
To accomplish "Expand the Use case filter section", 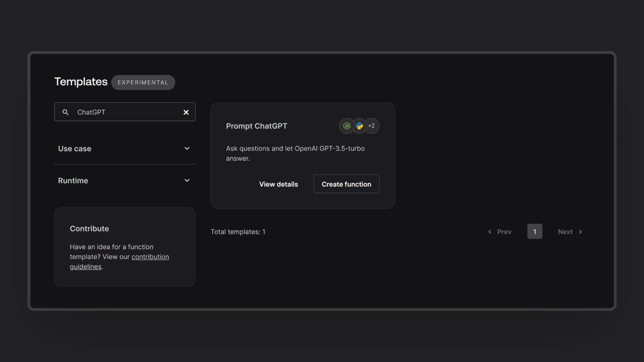I will (74, 149).
